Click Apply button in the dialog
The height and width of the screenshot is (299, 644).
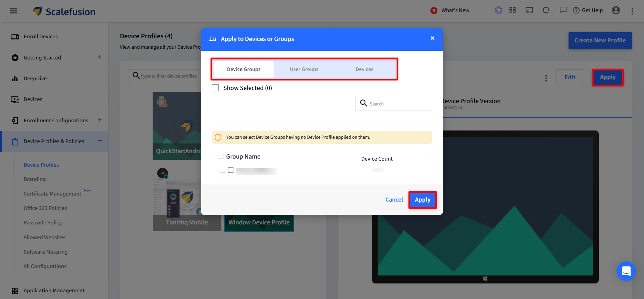click(x=422, y=200)
